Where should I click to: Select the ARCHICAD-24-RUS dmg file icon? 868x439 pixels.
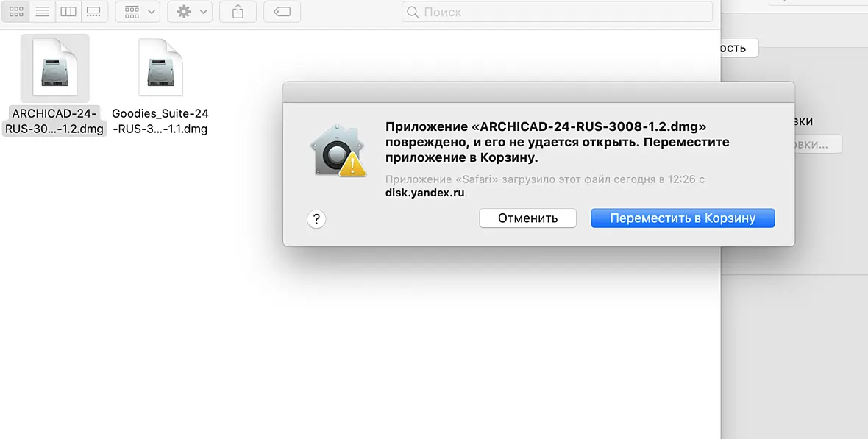[x=55, y=68]
